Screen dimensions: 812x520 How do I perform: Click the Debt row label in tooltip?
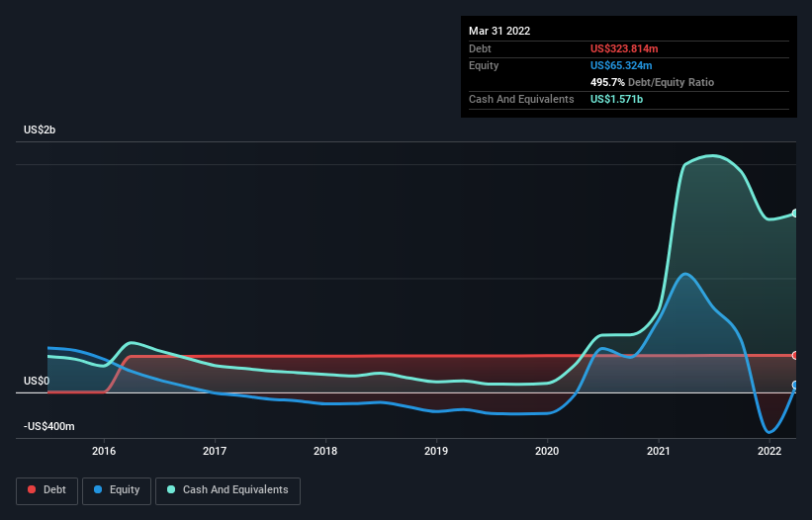pyautogui.click(x=480, y=48)
